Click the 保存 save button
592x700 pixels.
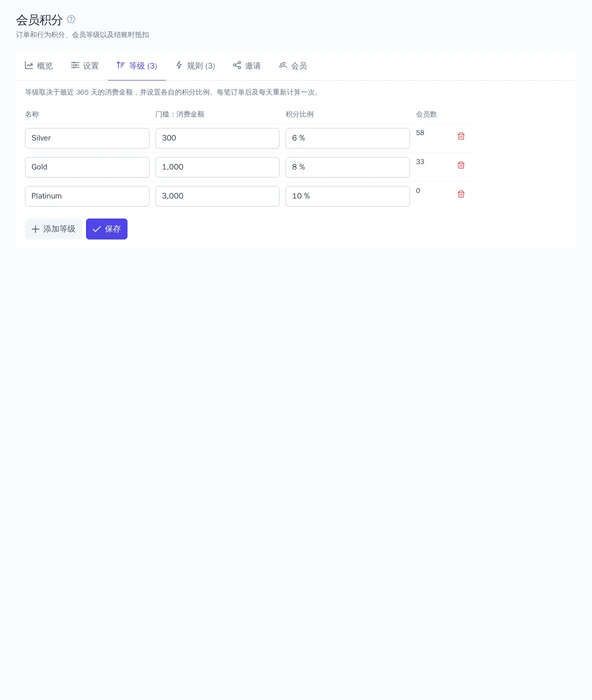(106, 229)
